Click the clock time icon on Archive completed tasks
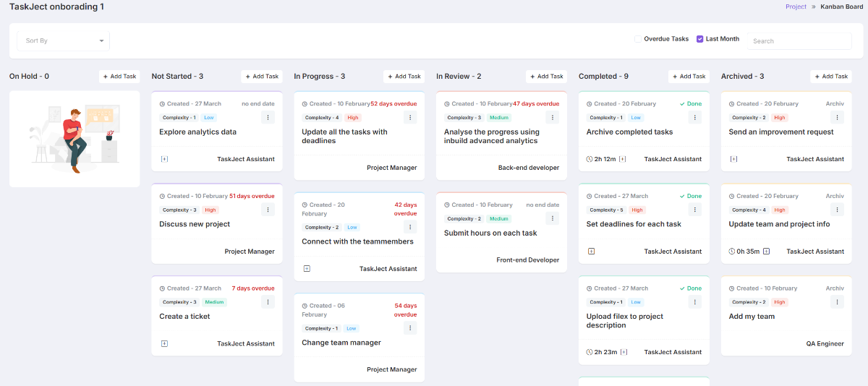 coord(590,159)
